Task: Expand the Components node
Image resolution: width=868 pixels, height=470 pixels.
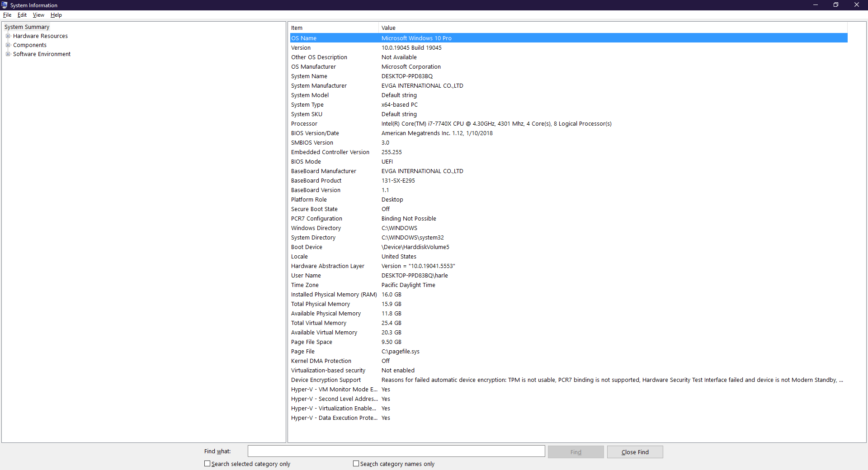Action: 8,45
